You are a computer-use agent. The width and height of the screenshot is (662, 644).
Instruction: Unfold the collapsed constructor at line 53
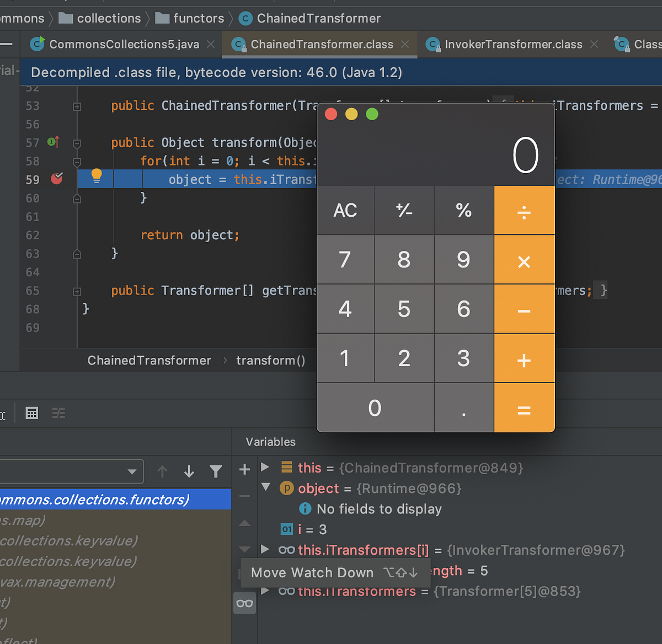[77, 106]
